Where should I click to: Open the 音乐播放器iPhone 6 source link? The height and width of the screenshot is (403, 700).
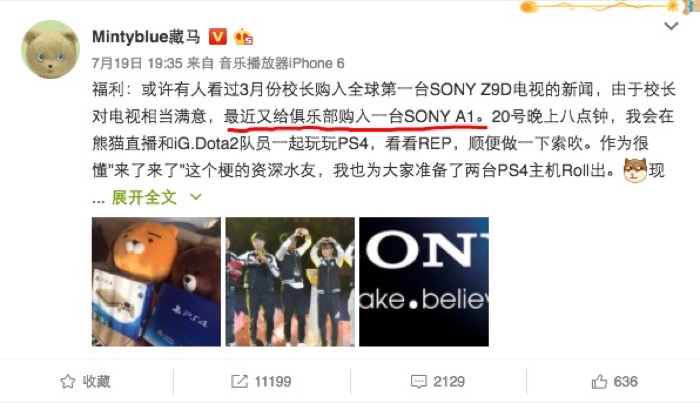click(x=282, y=63)
